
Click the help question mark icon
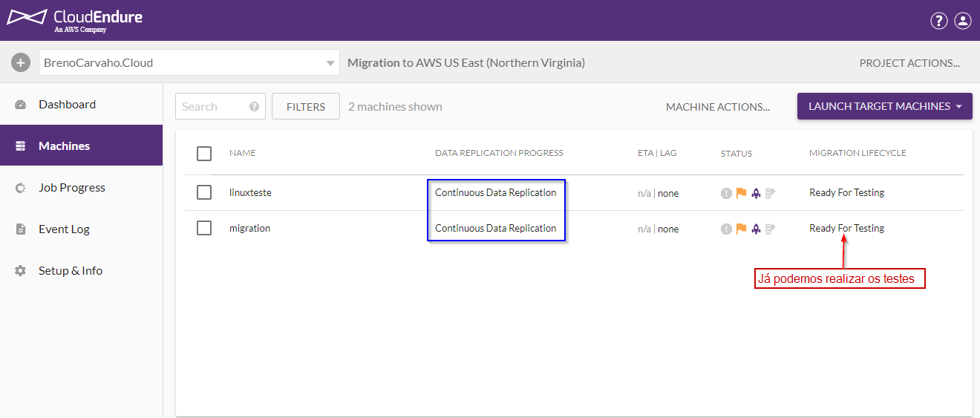point(938,21)
